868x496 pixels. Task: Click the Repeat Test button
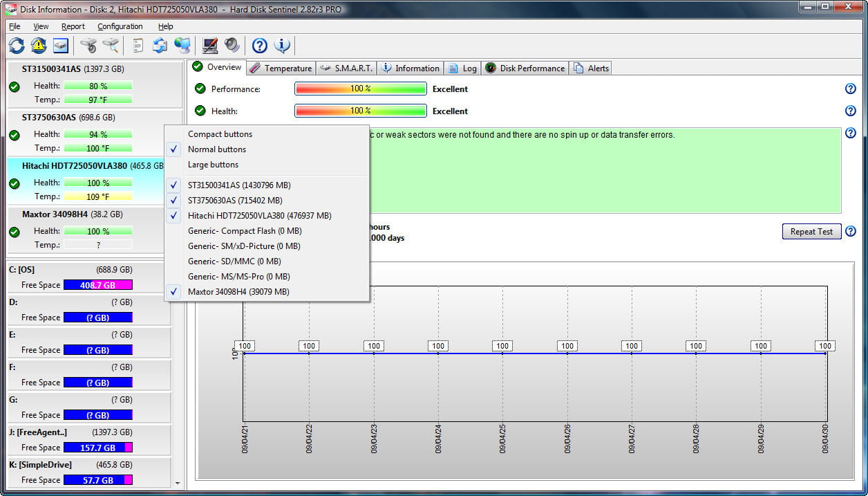811,232
